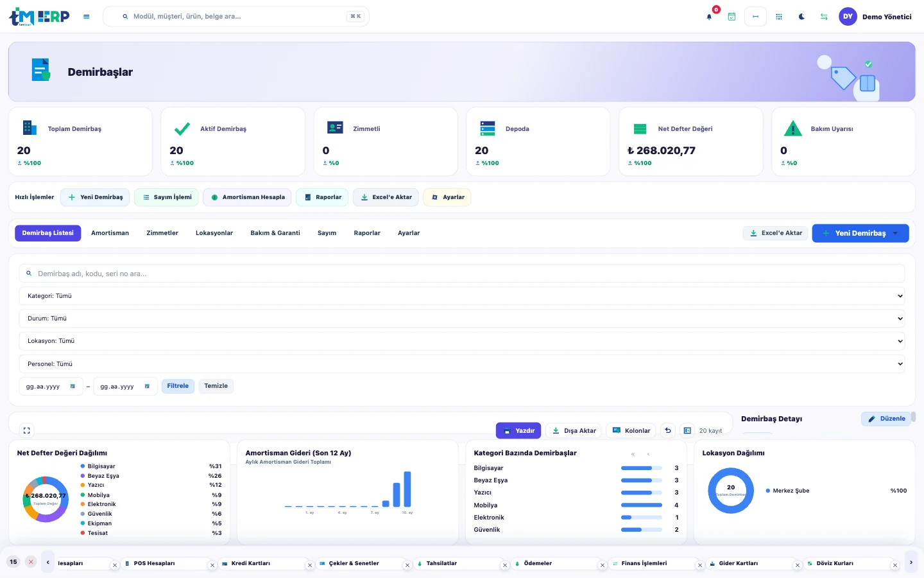Switch to dark mode with moon icon
This screenshot has width=924, height=578.
point(801,17)
